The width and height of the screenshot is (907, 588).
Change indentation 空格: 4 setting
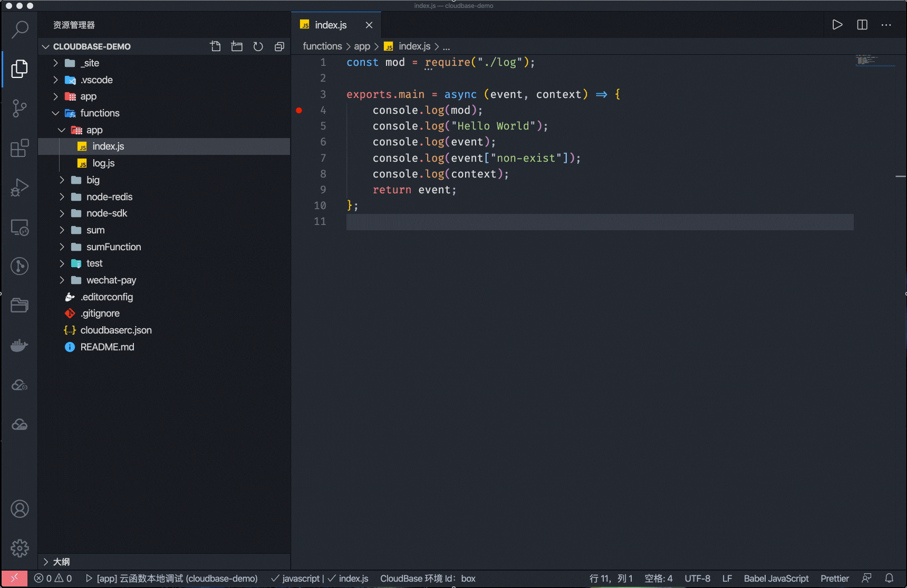coord(659,578)
